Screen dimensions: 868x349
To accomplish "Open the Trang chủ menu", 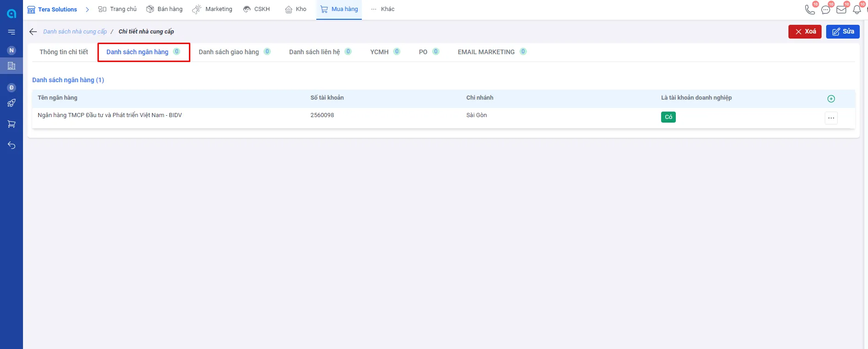I will click(118, 9).
